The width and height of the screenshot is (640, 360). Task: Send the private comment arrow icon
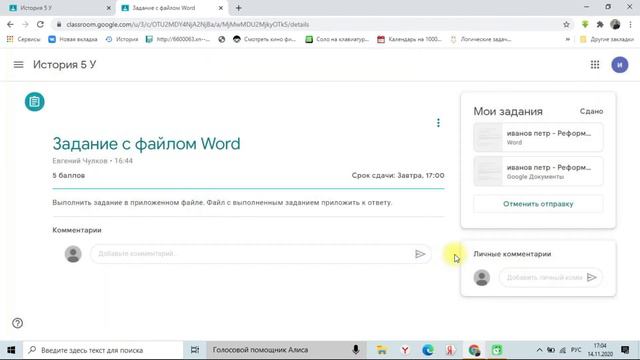591,278
